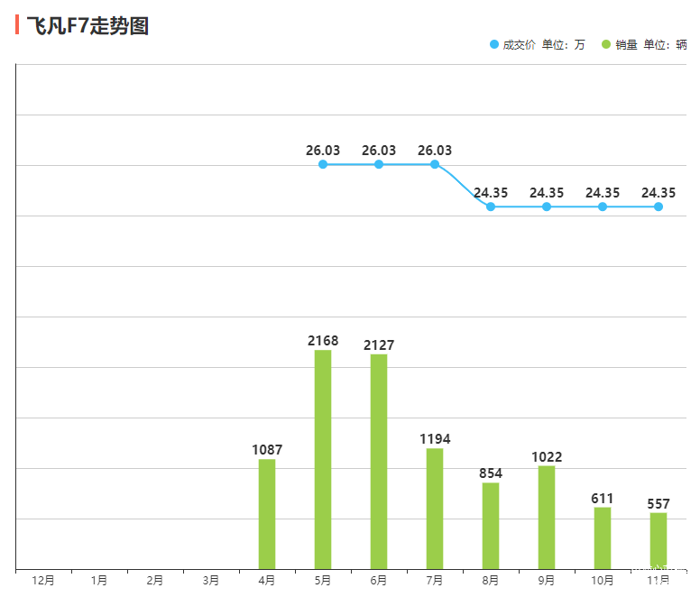Click the 飞凡F7走势图 chart title
This screenshot has height=597, width=700.
[87, 26]
